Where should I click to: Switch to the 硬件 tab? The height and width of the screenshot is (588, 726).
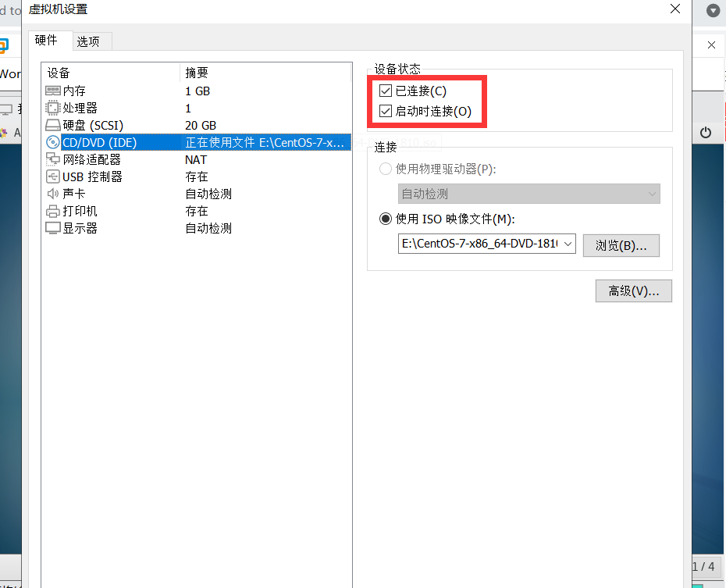[x=48, y=41]
